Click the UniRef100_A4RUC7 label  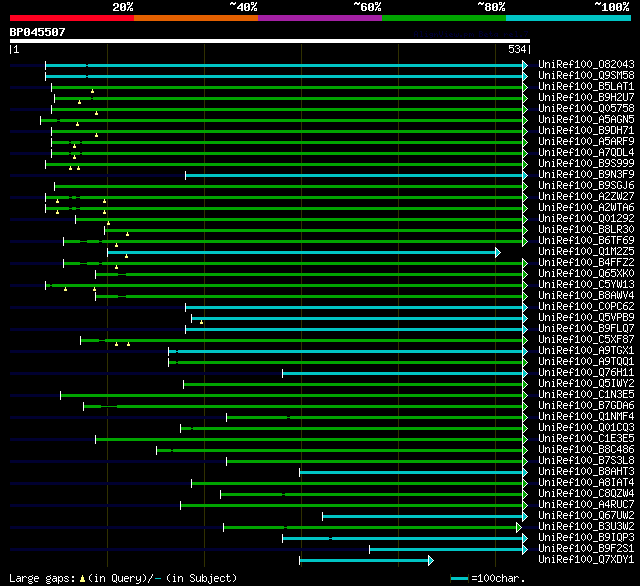(x=586, y=505)
